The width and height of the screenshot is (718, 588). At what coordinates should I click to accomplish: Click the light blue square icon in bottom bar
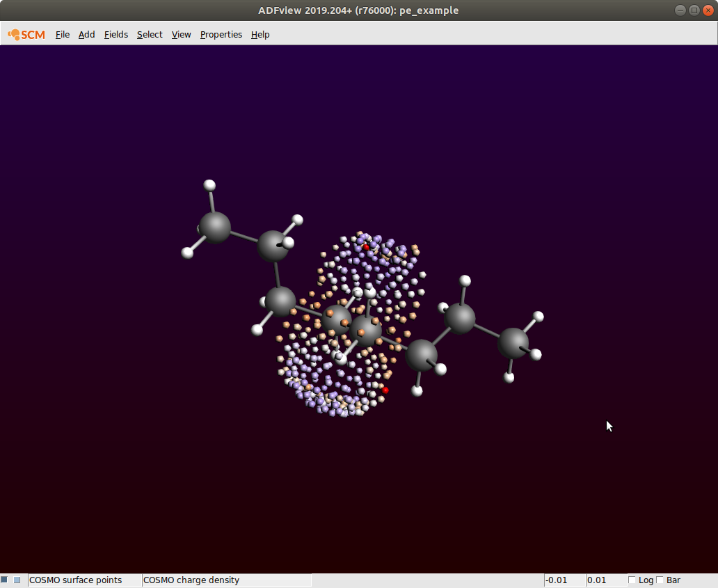point(17,580)
